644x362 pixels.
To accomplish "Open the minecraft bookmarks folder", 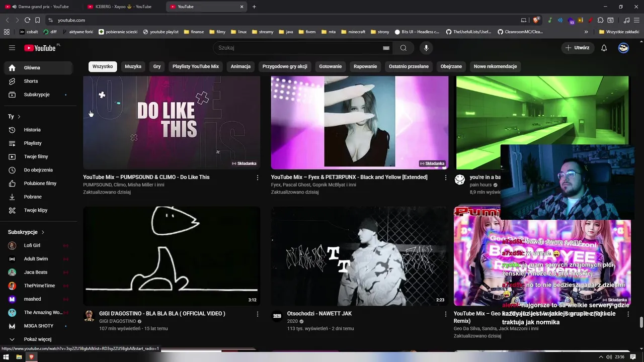I will (x=353, y=32).
